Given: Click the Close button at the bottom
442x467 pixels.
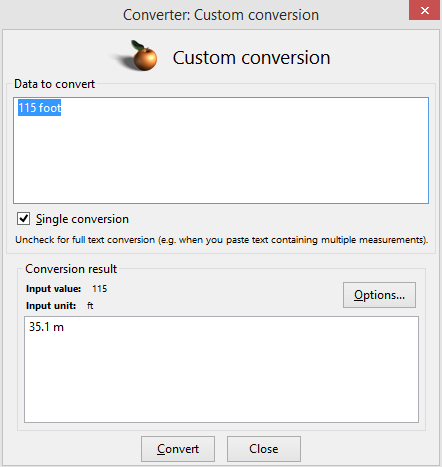Looking at the screenshot, I should pos(264,449).
